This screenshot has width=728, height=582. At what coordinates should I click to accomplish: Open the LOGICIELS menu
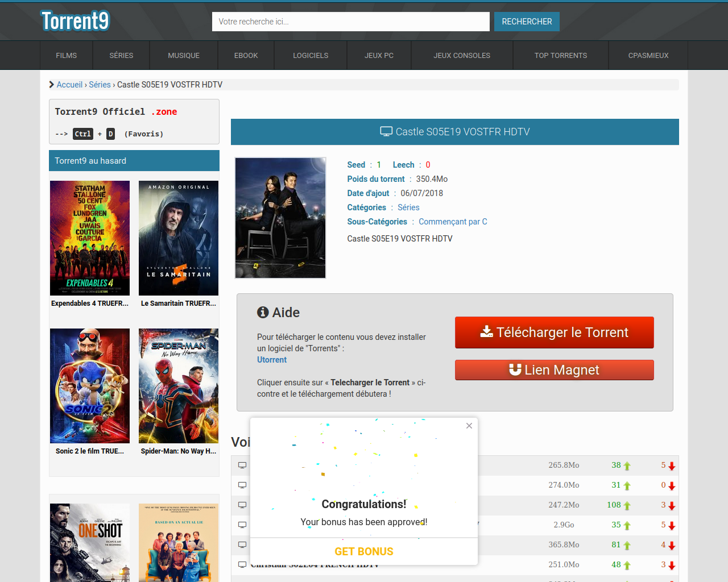311,55
